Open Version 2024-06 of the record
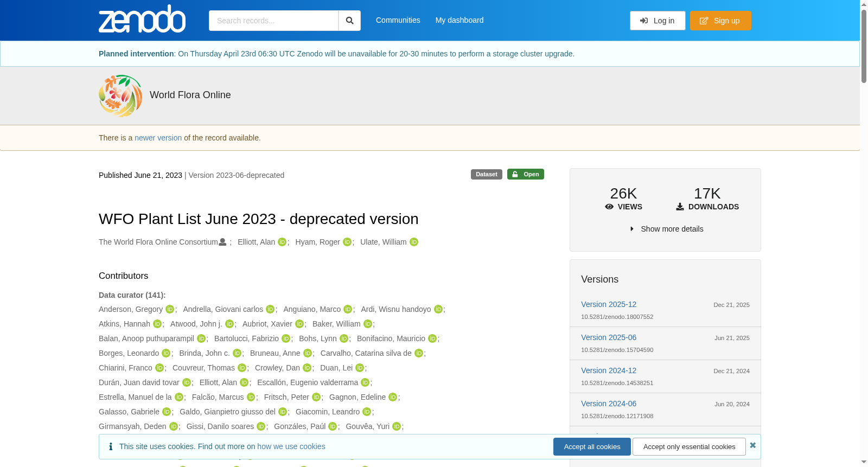The height and width of the screenshot is (467, 868). tap(609, 404)
